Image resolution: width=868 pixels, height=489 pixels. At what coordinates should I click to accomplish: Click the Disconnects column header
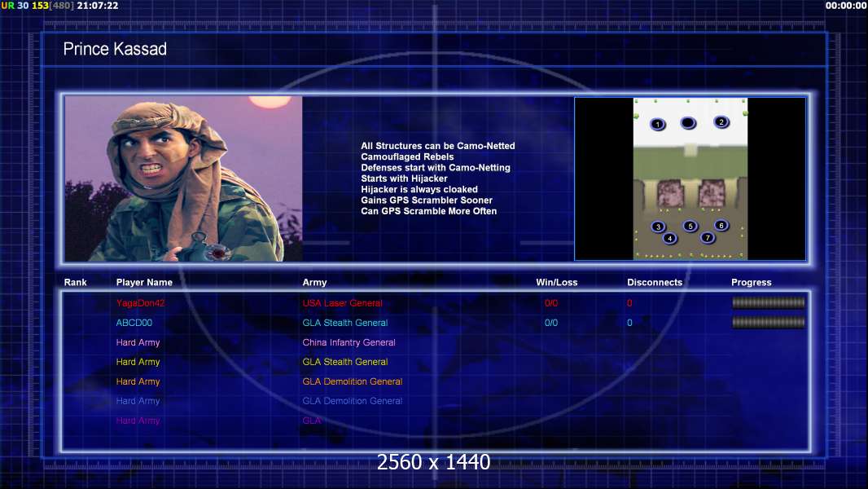tap(655, 283)
